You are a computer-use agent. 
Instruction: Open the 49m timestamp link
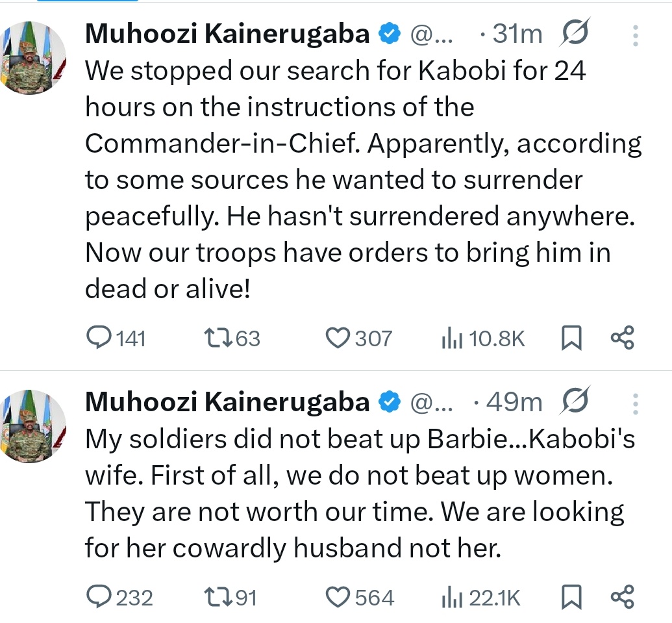click(x=513, y=402)
